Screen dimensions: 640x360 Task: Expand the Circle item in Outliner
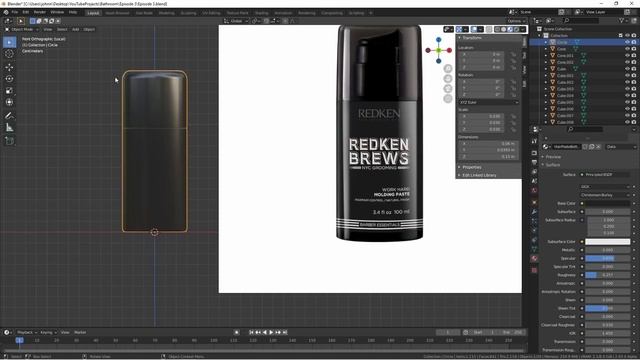click(x=546, y=42)
